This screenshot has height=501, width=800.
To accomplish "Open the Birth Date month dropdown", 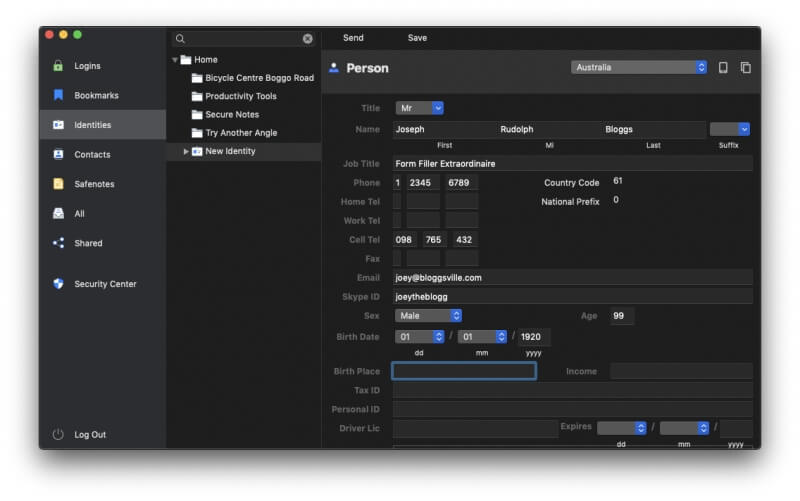I will point(482,337).
